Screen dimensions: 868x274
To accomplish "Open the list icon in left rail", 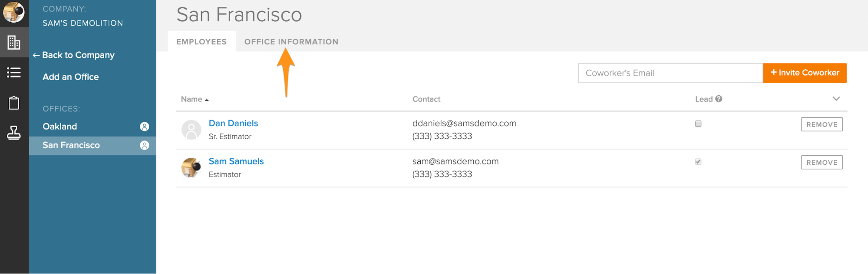I will pos(14,73).
